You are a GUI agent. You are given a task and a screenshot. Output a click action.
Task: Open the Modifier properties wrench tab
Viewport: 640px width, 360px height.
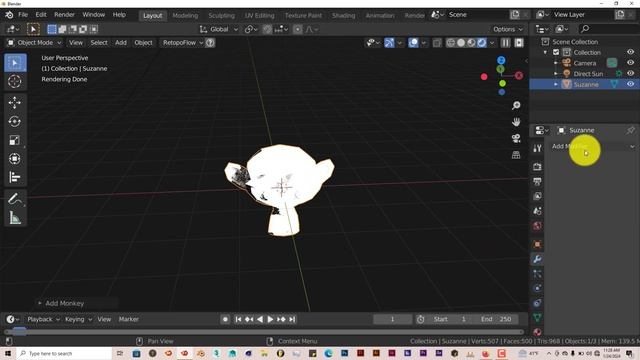click(538, 259)
